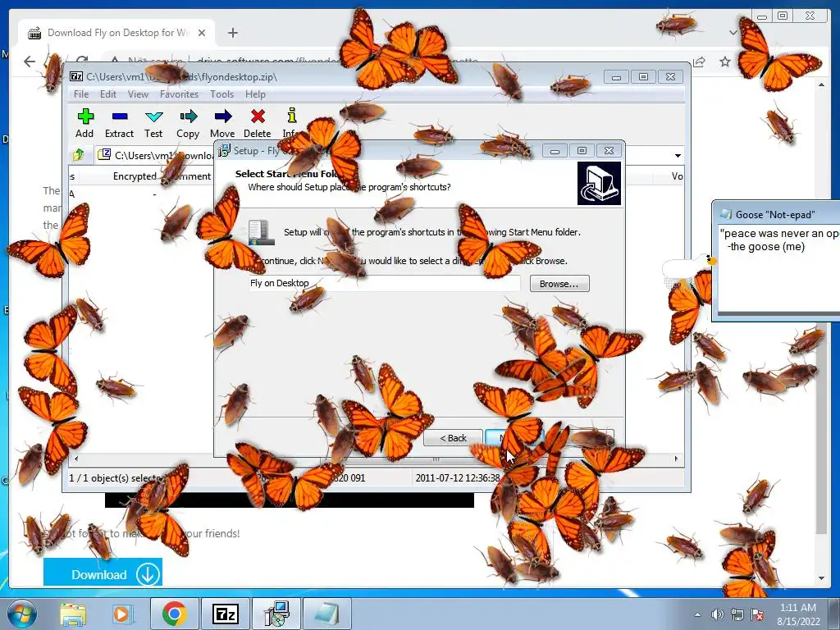Click the Goose Not-epad title bar

[x=777, y=214]
